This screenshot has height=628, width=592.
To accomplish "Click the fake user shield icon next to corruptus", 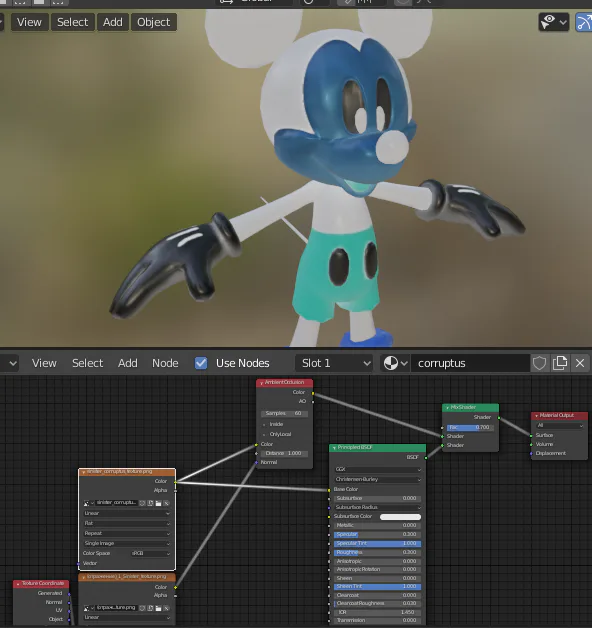I will [539, 363].
